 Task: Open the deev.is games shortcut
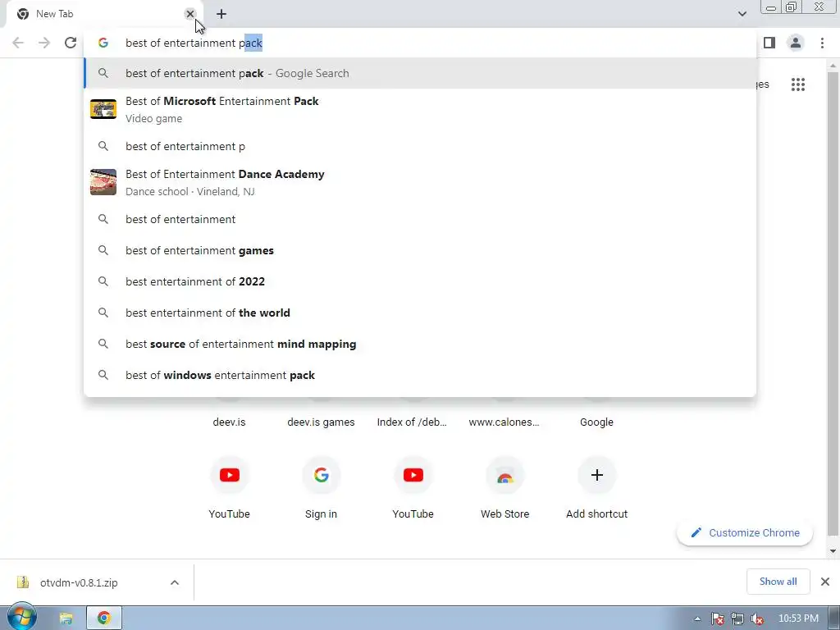coord(321,422)
